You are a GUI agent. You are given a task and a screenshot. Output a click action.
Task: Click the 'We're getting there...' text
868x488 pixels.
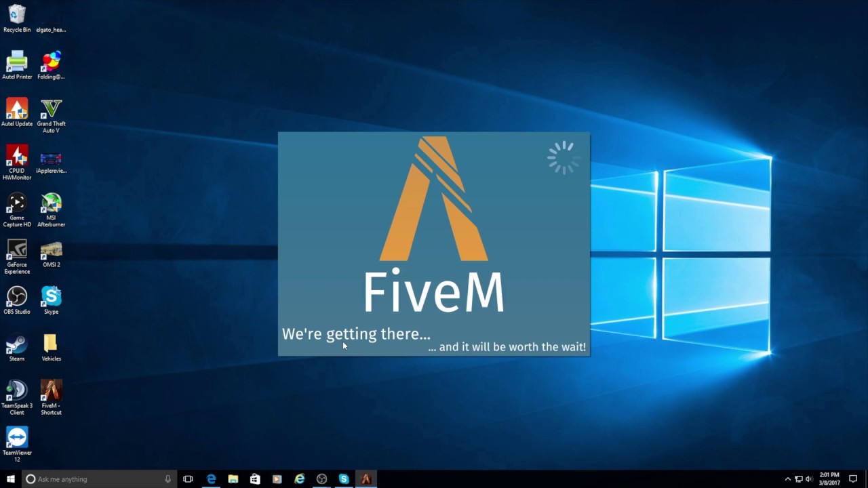click(356, 334)
